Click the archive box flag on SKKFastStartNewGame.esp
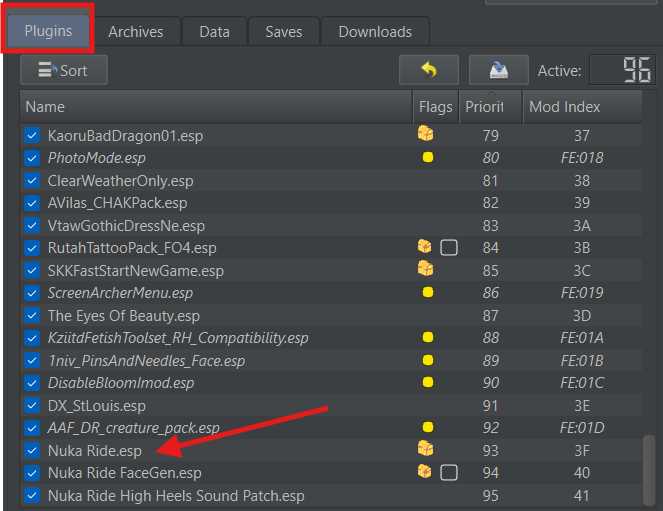This screenshot has height=511, width=663. [x=425, y=268]
